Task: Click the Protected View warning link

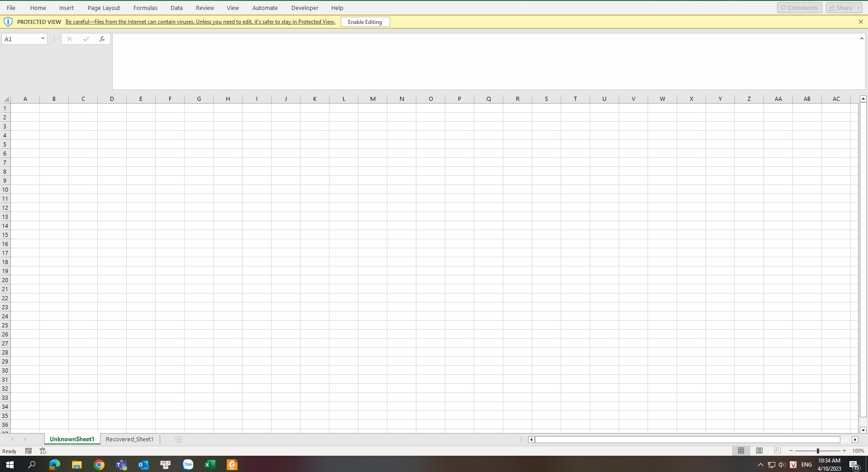Action: (200, 22)
